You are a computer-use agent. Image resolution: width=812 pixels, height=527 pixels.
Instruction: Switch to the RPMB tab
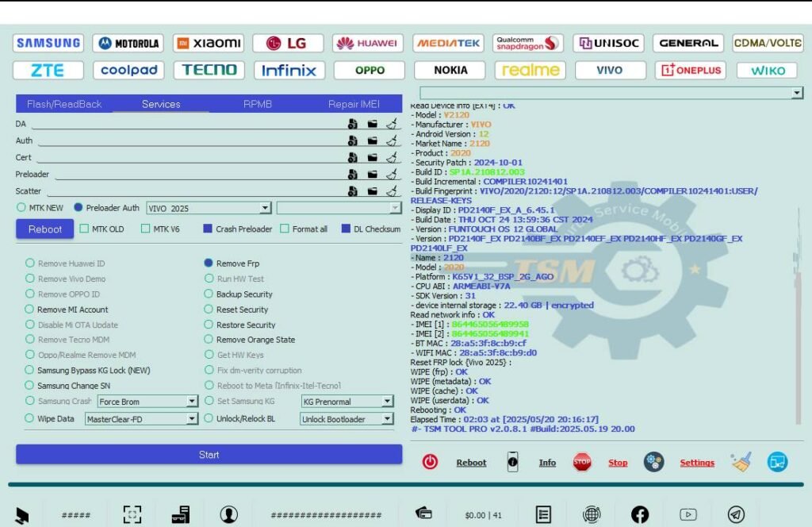(x=258, y=104)
